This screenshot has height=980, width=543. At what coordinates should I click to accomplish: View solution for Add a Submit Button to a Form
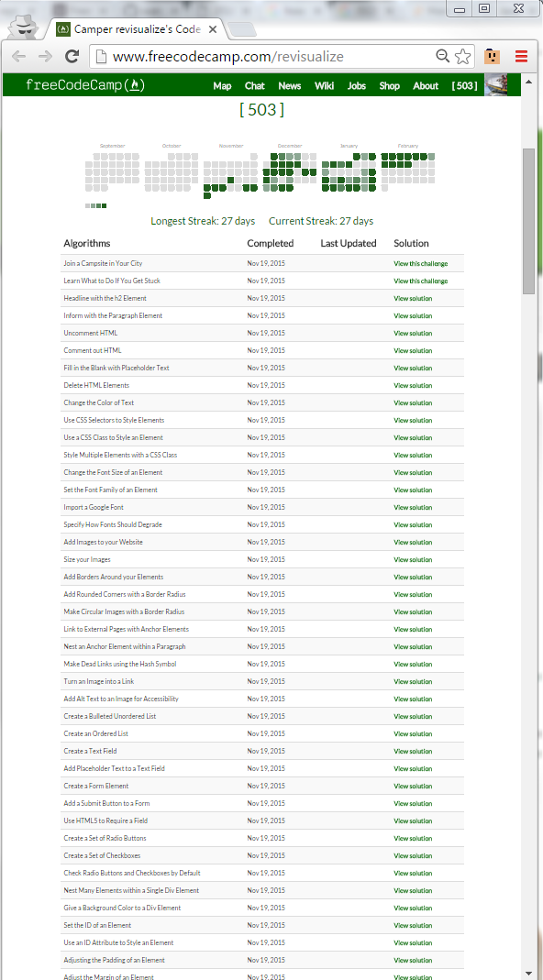point(413,804)
